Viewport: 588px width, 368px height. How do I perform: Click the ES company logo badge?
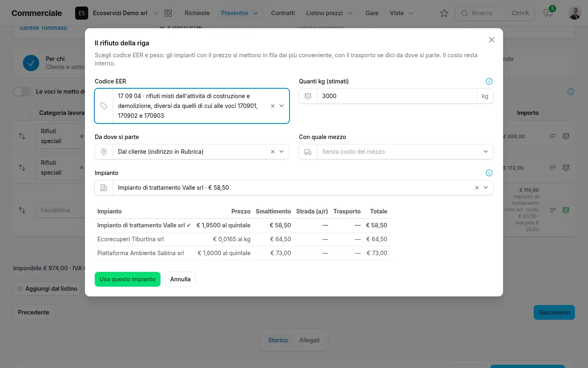(82, 13)
